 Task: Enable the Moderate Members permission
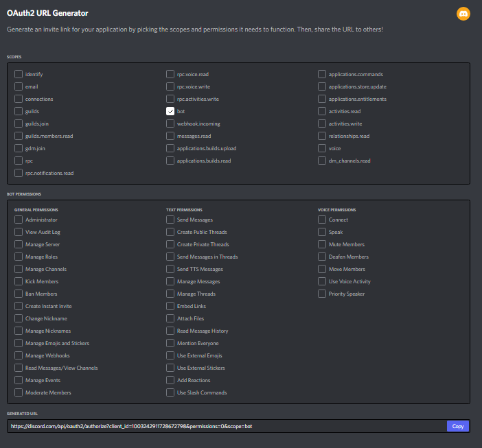coord(19,392)
